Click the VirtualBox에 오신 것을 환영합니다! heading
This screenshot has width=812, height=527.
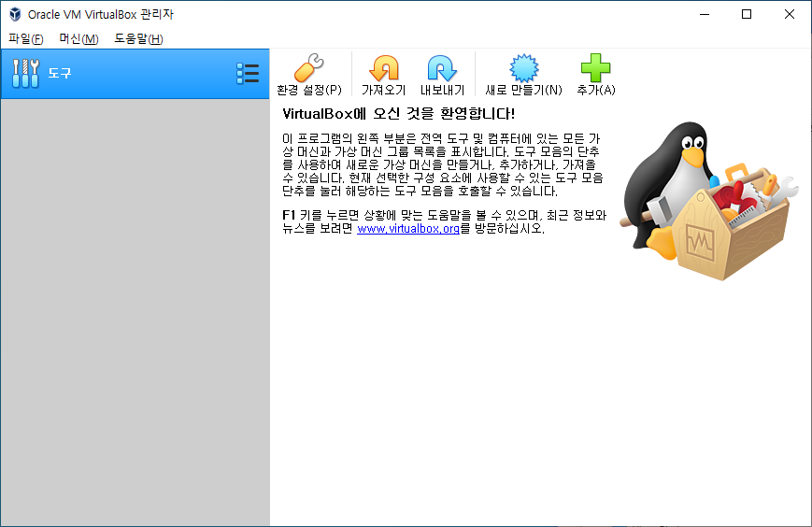398,114
